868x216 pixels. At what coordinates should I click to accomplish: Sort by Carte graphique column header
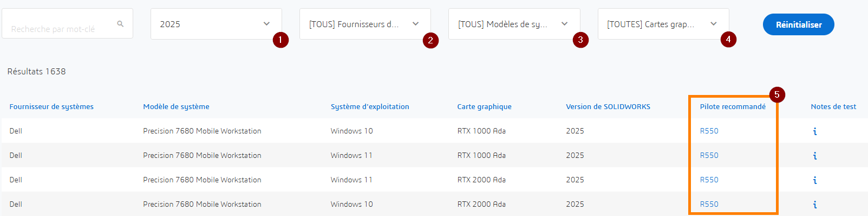484,106
